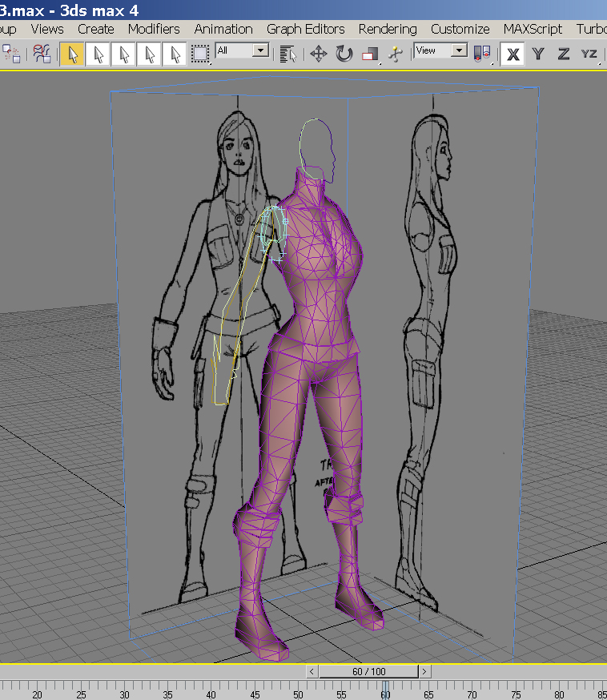Restrict transforms to the Z axis
The height and width of the screenshot is (700, 607).
coord(564,54)
